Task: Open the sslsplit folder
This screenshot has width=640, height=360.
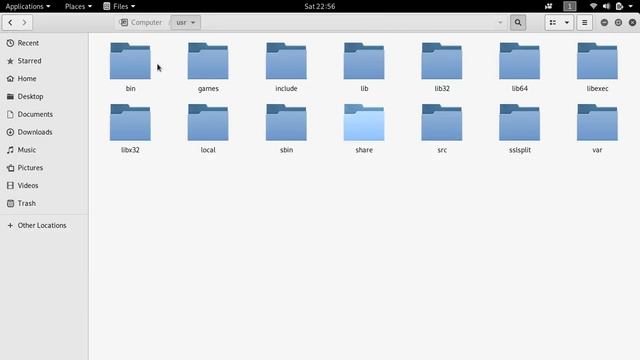Action: coord(520,129)
